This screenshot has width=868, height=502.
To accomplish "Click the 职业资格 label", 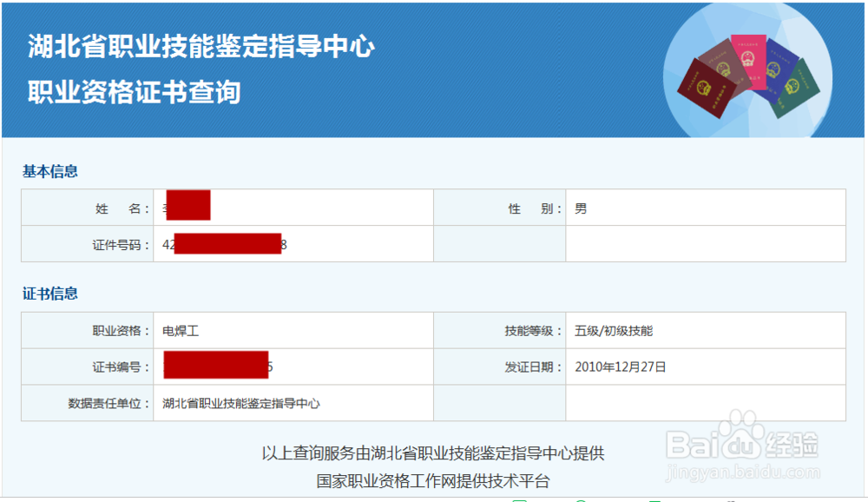I will [122, 331].
